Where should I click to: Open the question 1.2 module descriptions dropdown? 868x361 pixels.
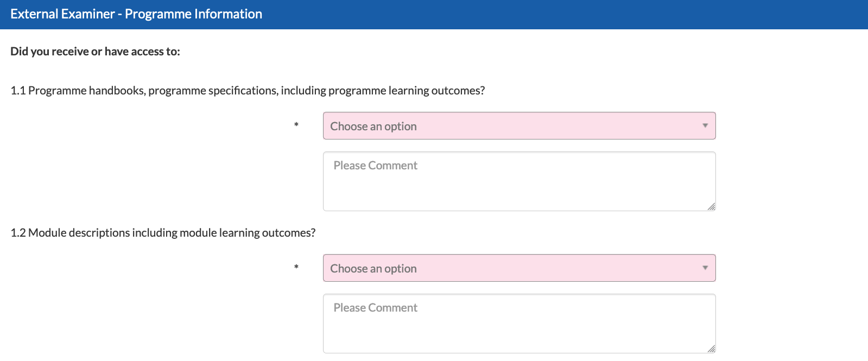tap(519, 268)
